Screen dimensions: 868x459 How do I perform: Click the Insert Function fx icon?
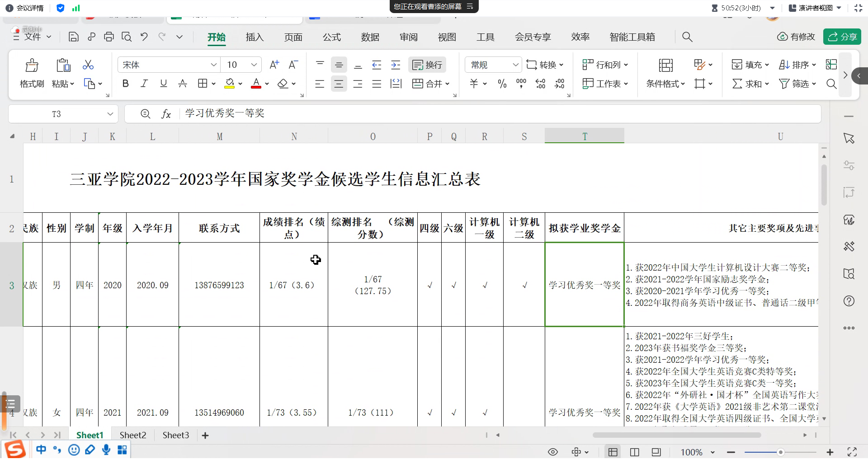coord(166,114)
